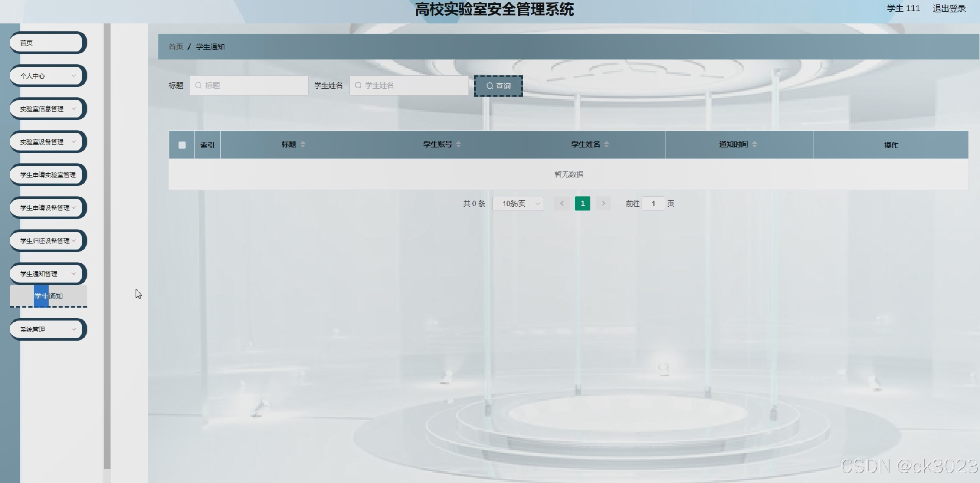The image size is (980, 483).
Task: Open the 首页 sidebar menu item
Action: pos(47,43)
